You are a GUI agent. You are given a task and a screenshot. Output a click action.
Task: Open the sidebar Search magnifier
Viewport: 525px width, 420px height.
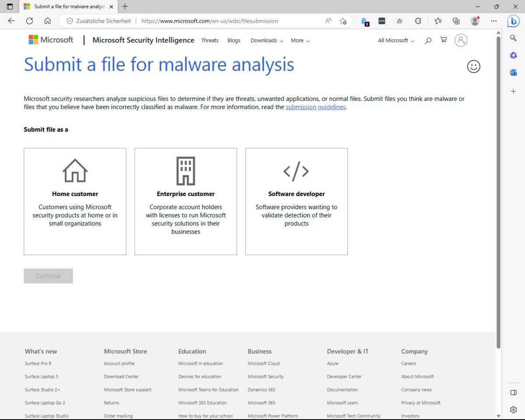click(x=514, y=38)
